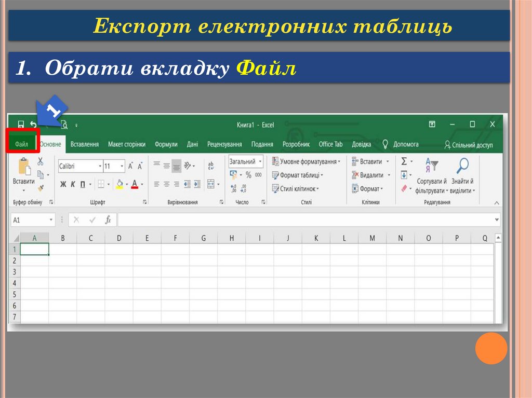The image size is (532, 398).
Task: Click the Orientation text angle icon
Action: (x=187, y=166)
